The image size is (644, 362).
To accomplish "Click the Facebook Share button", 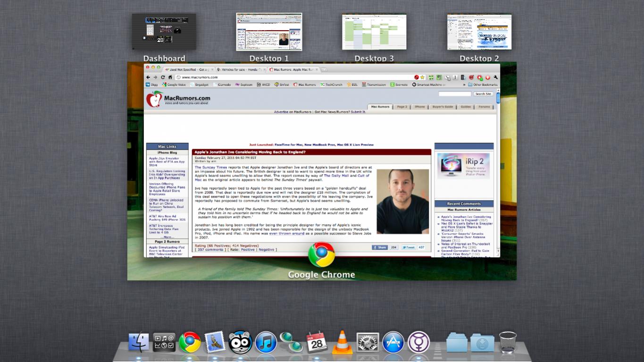I will coord(379,247).
